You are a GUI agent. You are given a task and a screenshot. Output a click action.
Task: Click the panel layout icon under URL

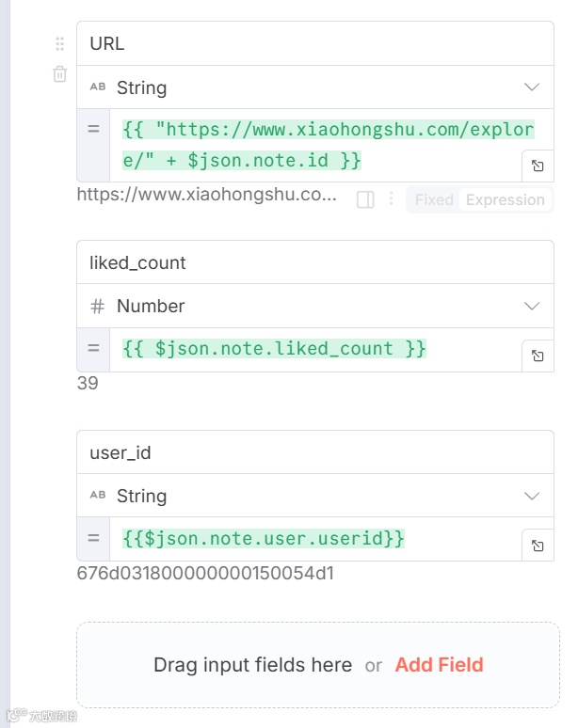(365, 200)
